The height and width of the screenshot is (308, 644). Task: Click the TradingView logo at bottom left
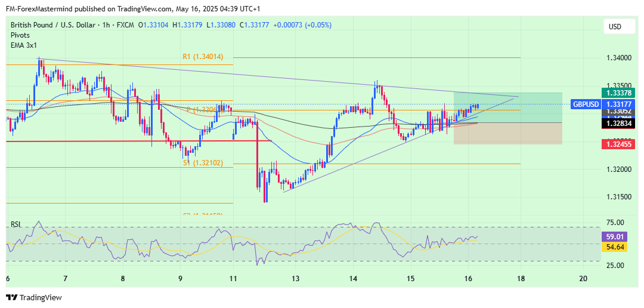click(x=33, y=297)
